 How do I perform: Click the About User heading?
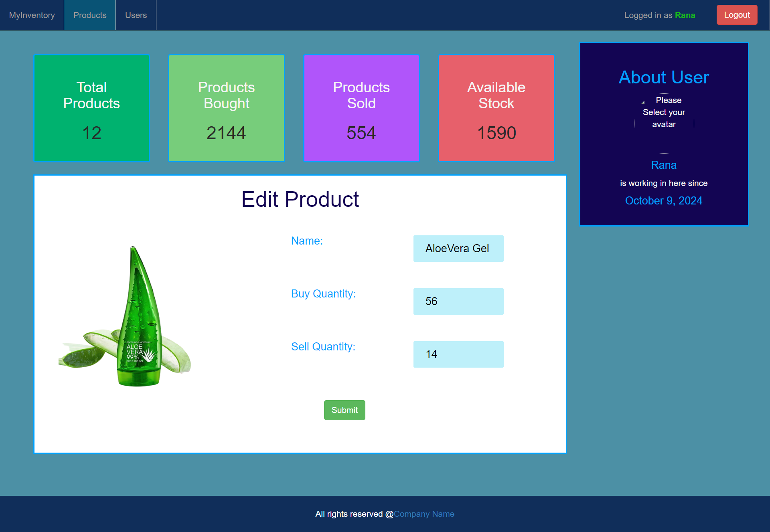664,77
